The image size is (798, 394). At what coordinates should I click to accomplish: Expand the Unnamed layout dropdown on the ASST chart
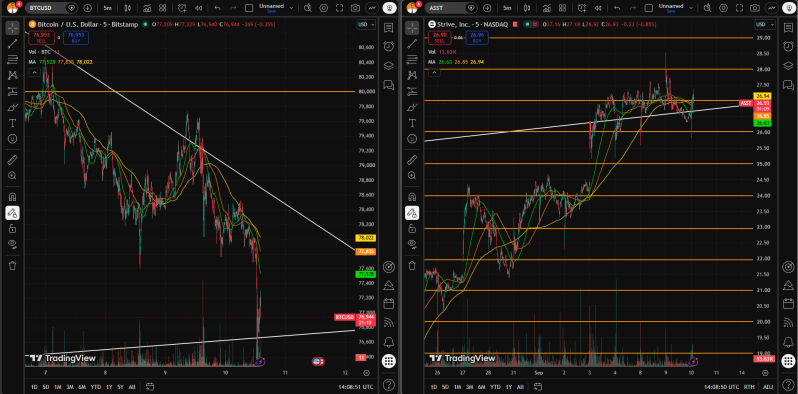(690, 8)
